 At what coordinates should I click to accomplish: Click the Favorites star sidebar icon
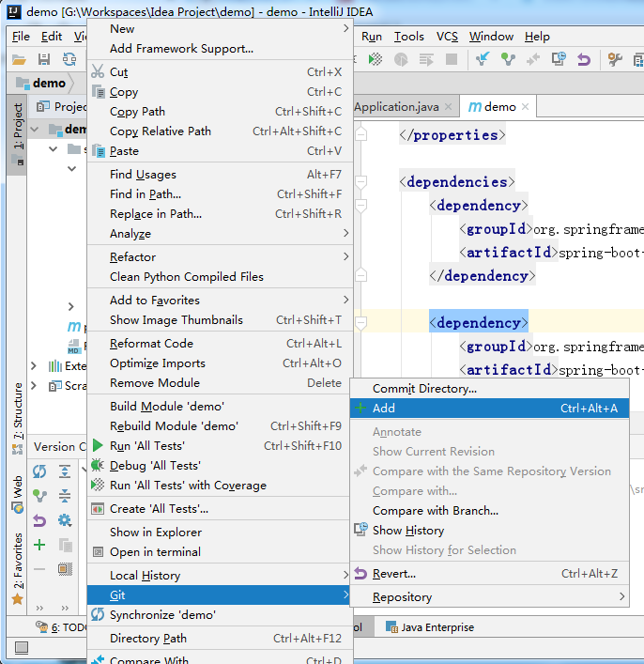(x=17, y=599)
